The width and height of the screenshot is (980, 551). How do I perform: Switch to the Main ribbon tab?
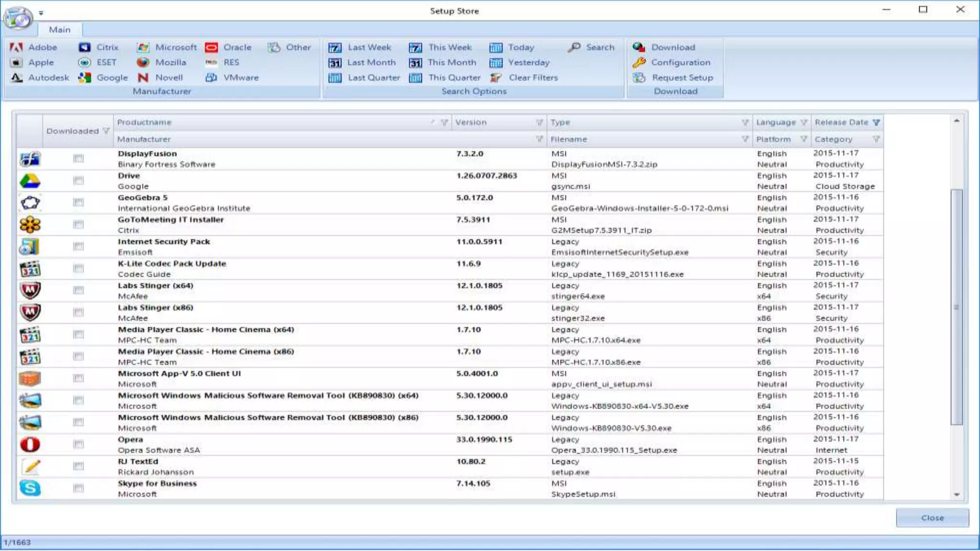click(60, 30)
